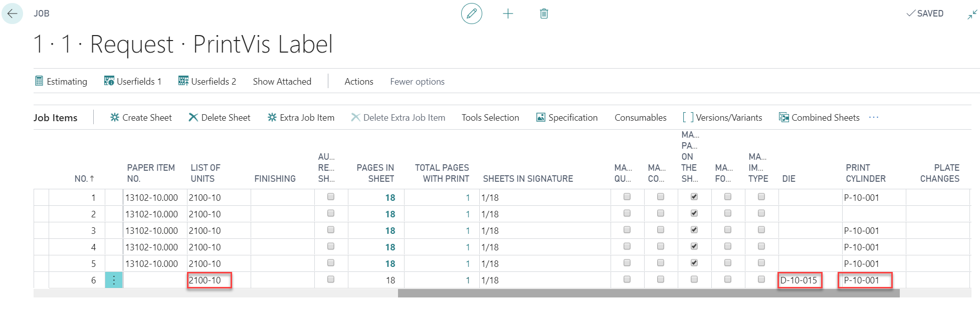Click the Total Pages With Print column header
The width and height of the screenshot is (980, 328).
[x=442, y=173]
